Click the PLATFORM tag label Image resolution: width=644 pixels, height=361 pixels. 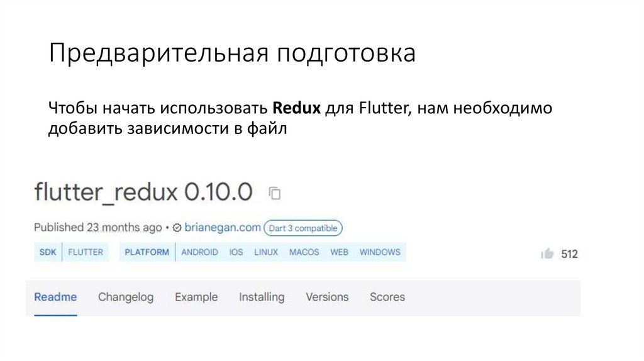coord(147,252)
